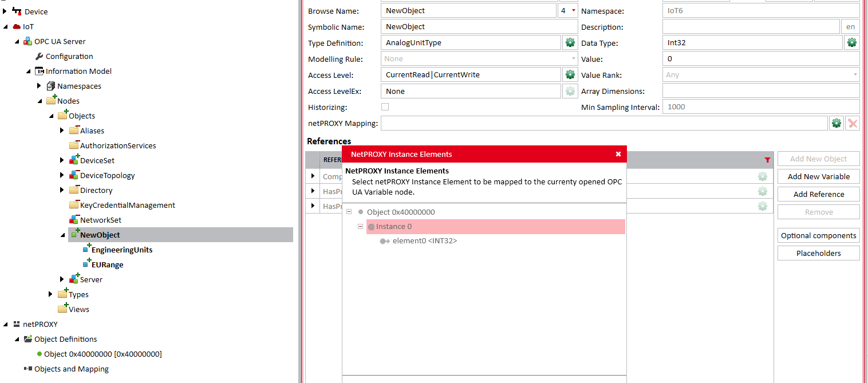868x383 pixels.
Task: Expand the first reference row
Action: 313,176
